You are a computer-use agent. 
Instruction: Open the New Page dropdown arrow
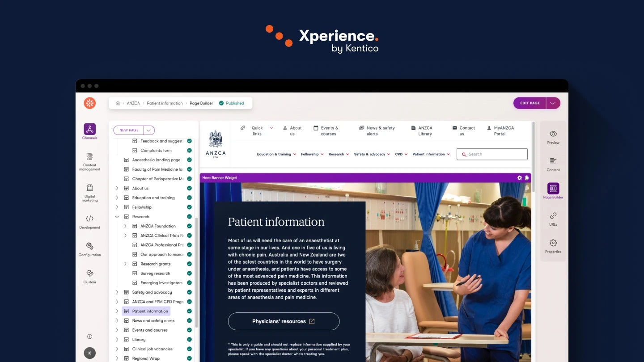pos(149,130)
